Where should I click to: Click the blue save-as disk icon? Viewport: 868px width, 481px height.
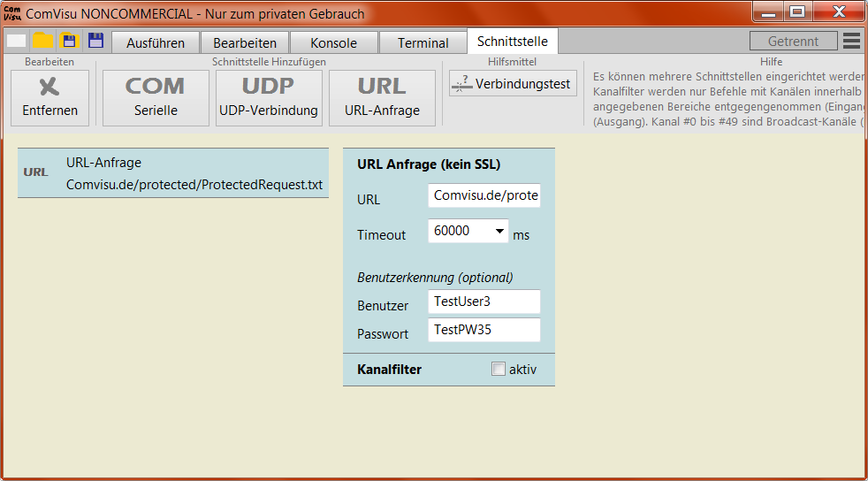[x=95, y=40]
